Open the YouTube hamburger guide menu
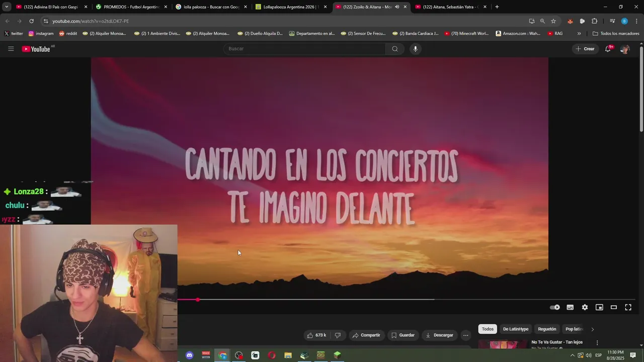The image size is (644, 362). (x=11, y=49)
